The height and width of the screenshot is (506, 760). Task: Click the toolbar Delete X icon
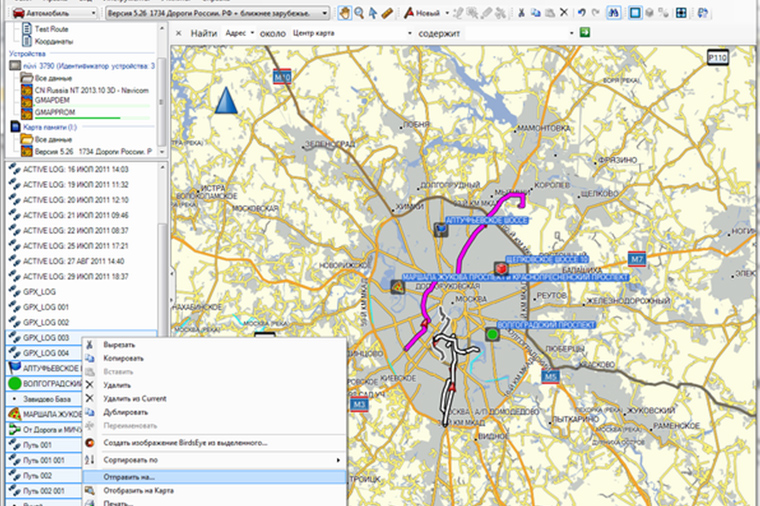click(564, 13)
